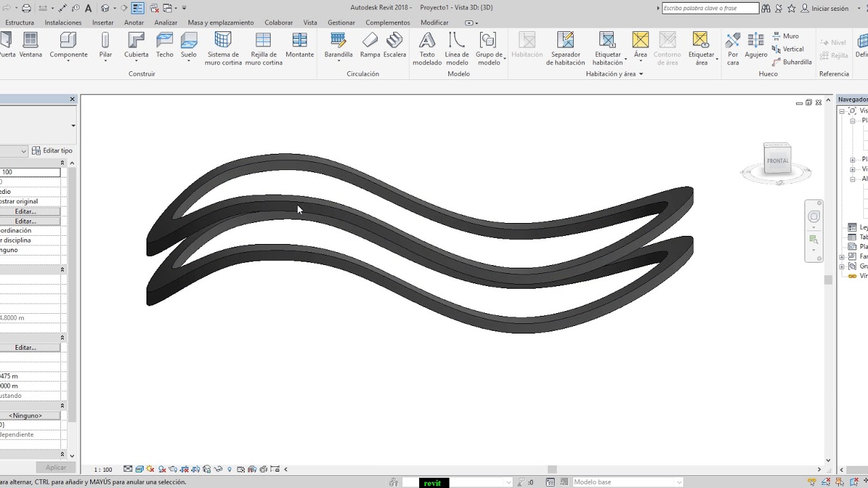The image size is (868, 488).
Task: Click the horizontal scrollbar thumb of view
Action: (x=552, y=469)
